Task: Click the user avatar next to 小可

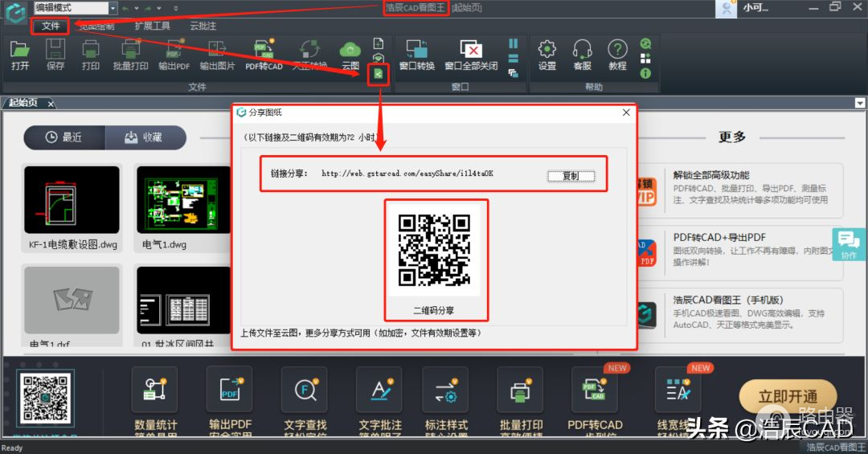Action: [726, 8]
